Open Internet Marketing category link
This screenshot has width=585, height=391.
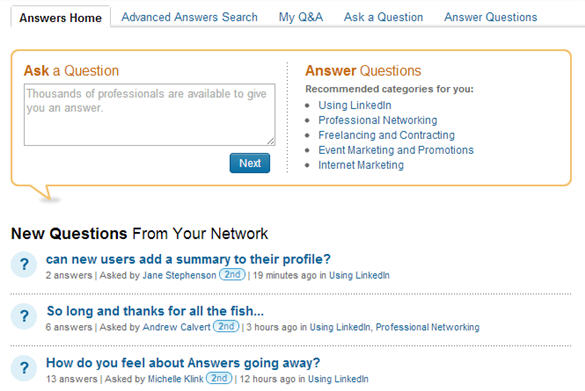pos(361,165)
